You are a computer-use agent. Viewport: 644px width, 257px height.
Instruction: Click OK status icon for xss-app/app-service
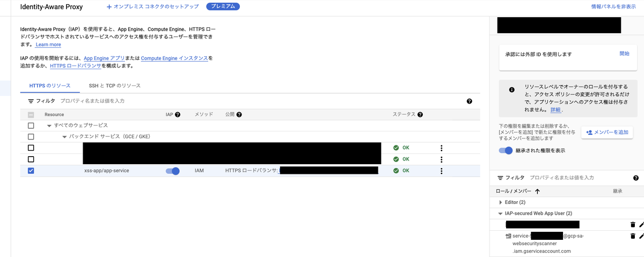click(x=396, y=171)
